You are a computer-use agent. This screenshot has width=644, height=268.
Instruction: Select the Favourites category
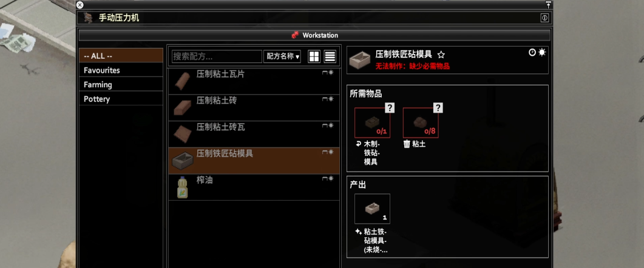click(121, 70)
